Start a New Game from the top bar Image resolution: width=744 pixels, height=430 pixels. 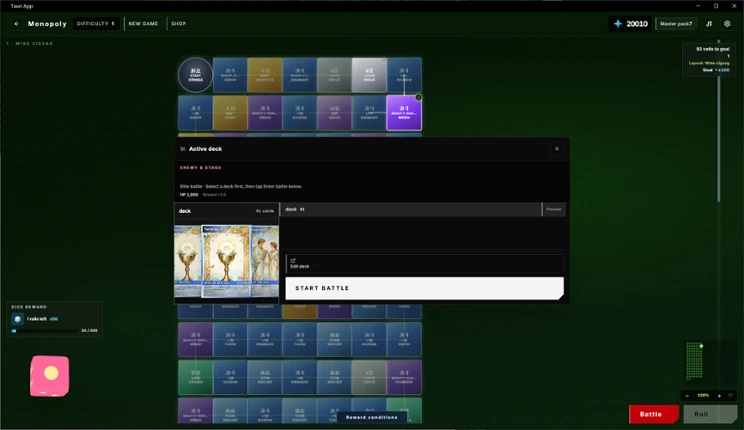coord(143,24)
